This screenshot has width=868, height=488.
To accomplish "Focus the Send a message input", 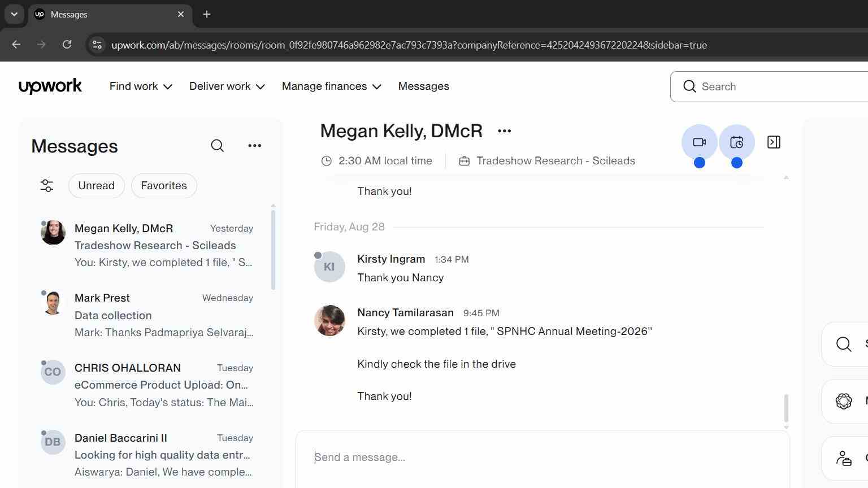I will [x=542, y=457].
